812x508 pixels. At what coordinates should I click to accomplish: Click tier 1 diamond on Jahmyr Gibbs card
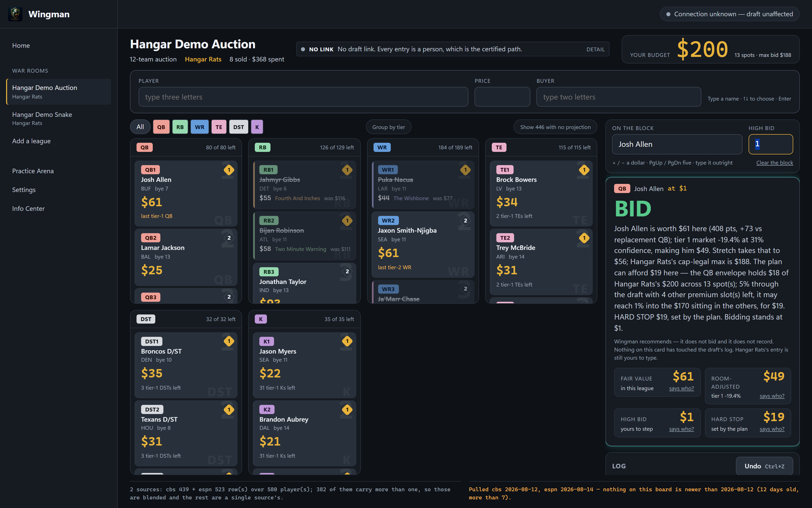(347, 170)
